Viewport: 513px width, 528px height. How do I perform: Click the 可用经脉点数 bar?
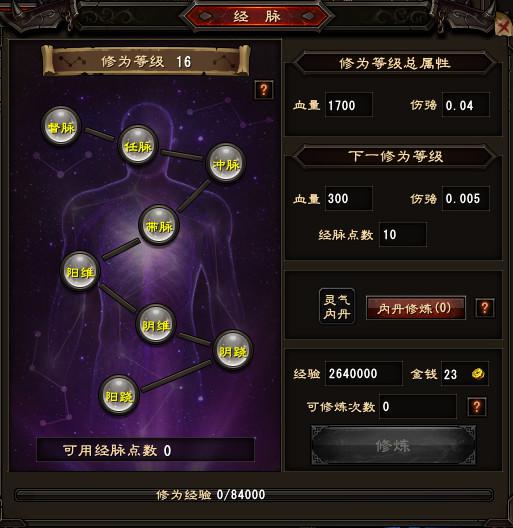click(x=146, y=450)
